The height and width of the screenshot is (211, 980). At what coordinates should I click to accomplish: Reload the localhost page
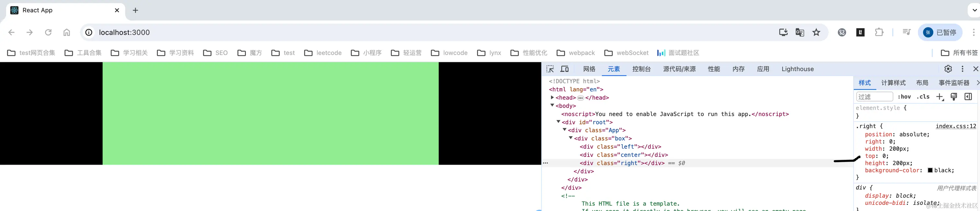click(48, 32)
